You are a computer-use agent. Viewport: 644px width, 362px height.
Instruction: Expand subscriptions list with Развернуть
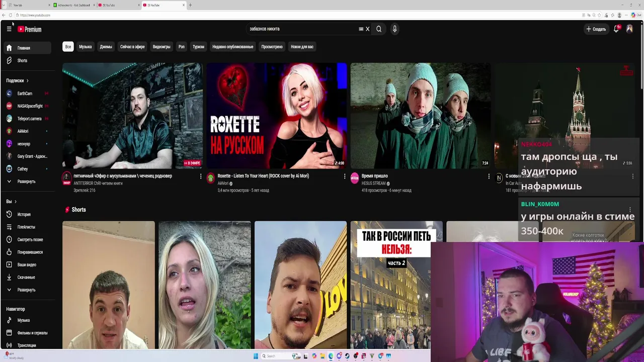tap(27, 182)
